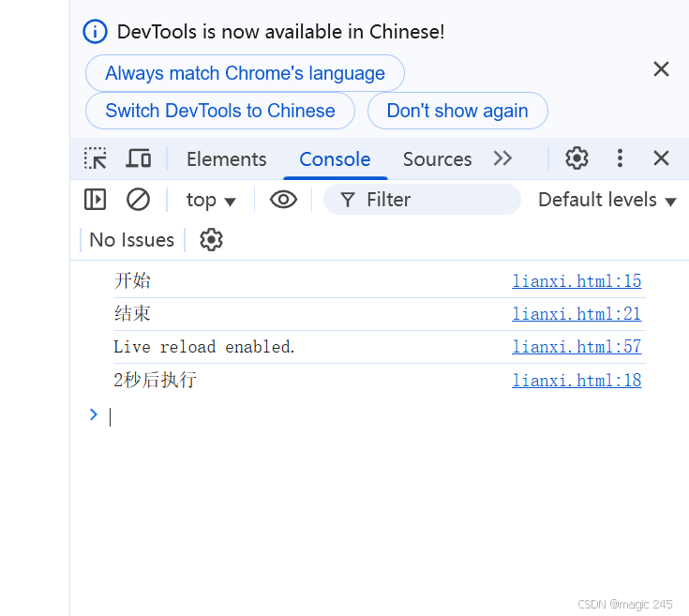
Task: Select the 'Live reload enabled.' message
Action: coord(204,347)
